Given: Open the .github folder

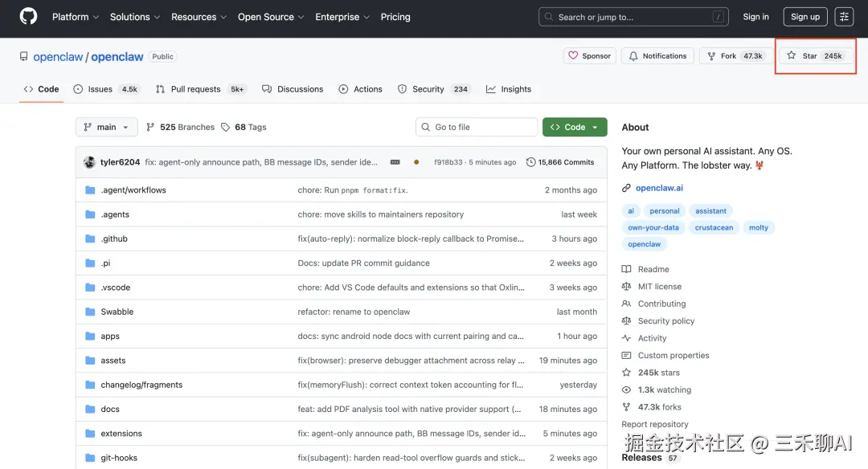Looking at the screenshot, I should [114, 239].
